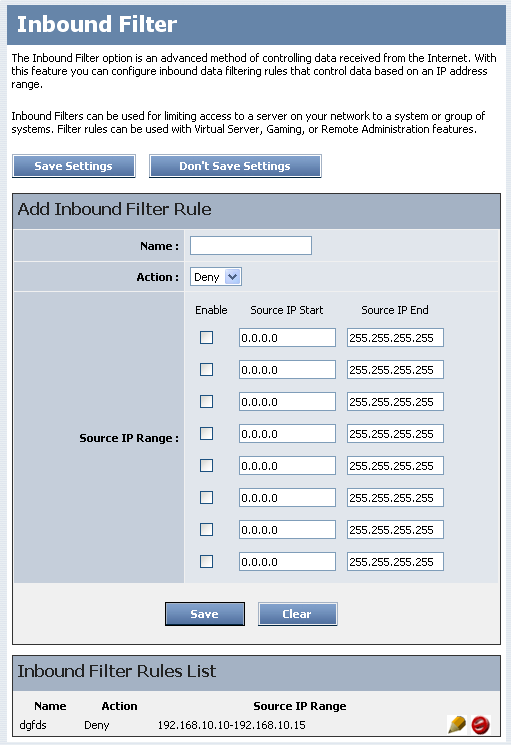
Task: Click the fifth Source IP End field
Action: [395, 466]
